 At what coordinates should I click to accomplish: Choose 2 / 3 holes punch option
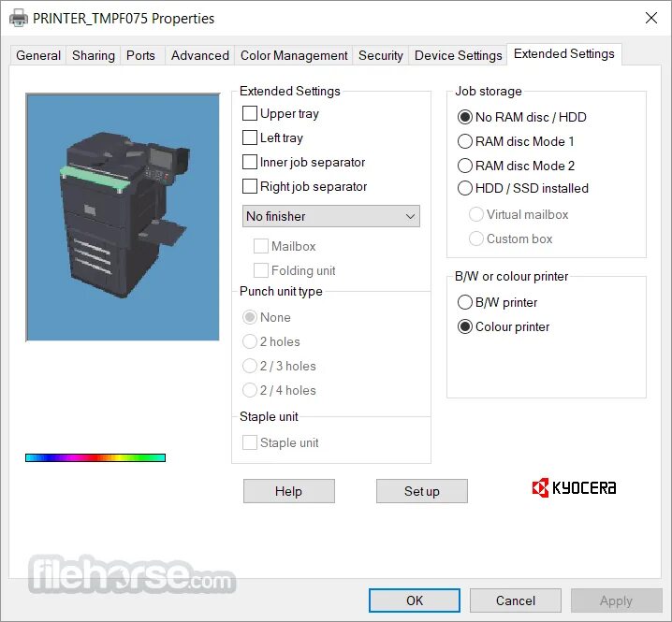point(250,367)
